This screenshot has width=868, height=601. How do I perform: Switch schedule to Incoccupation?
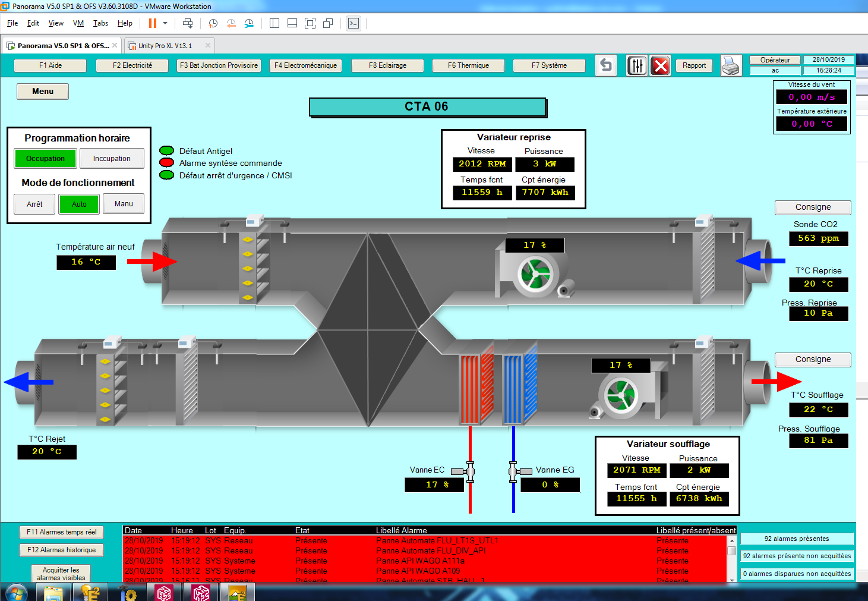pyautogui.click(x=112, y=159)
